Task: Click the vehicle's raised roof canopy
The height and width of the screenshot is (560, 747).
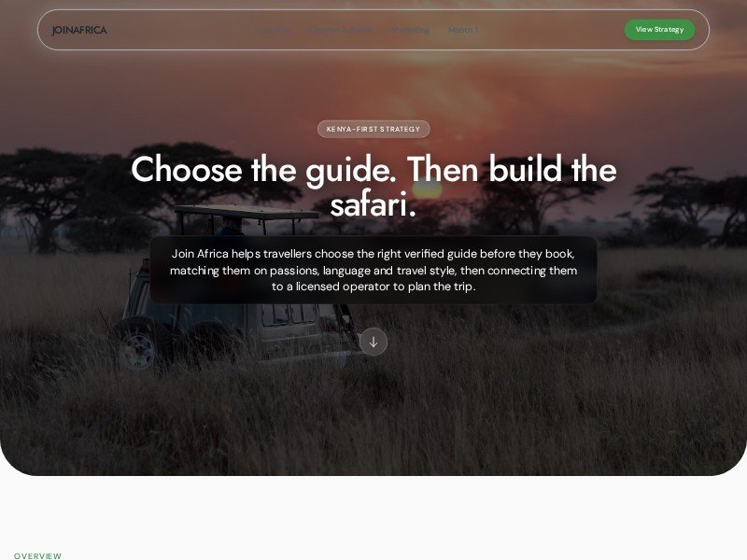Action: point(247,213)
